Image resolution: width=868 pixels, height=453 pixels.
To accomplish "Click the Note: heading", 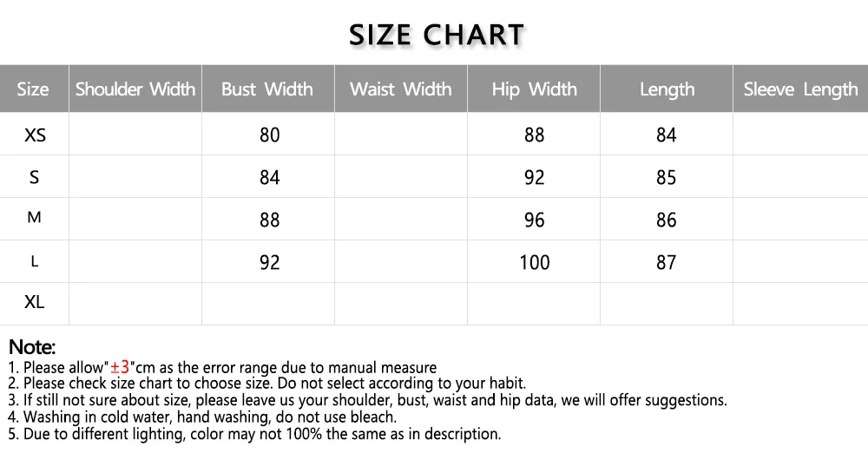I will (32, 346).
